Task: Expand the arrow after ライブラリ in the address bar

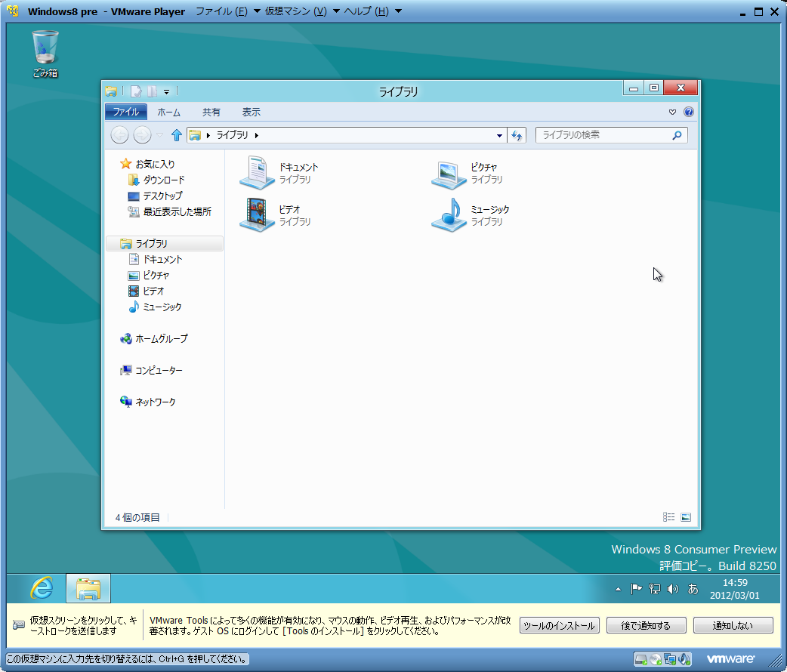Action: coord(257,135)
